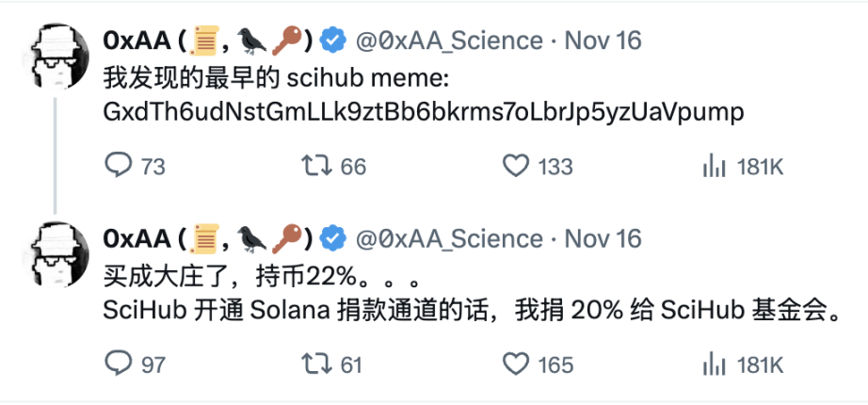Click verified badge on first tweet
The width and height of the screenshot is (868, 405).
331,40
